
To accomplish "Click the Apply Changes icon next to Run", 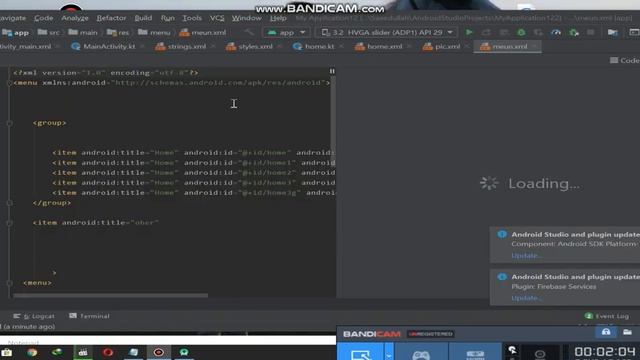I will tap(486, 32).
